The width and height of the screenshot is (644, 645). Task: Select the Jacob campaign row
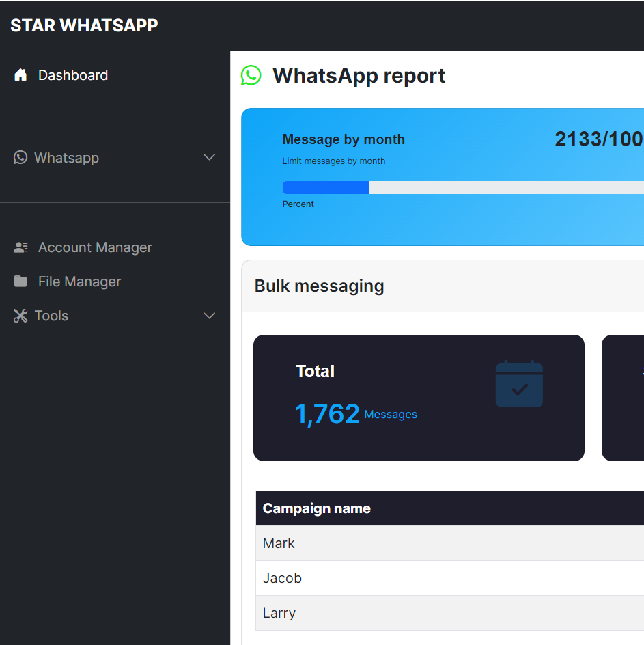click(x=283, y=578)
